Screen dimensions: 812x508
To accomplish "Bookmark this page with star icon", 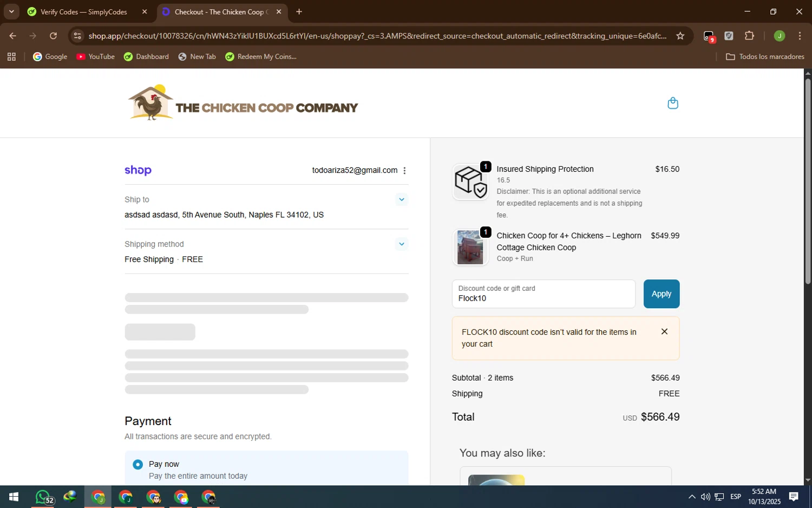I will [680, 36].
